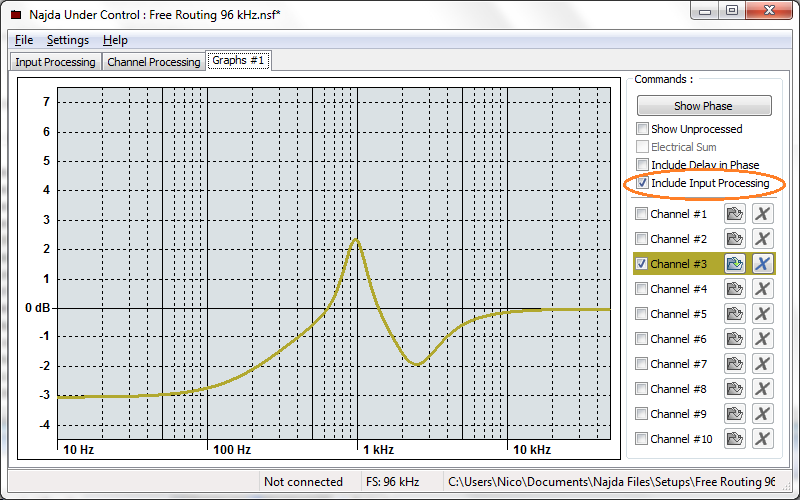Image resolution: width=800 pixels, height=500 pixels.
Task: Click the FS: 96 kHz status entry
Action: pyautogui.click(x=392, y=482)
